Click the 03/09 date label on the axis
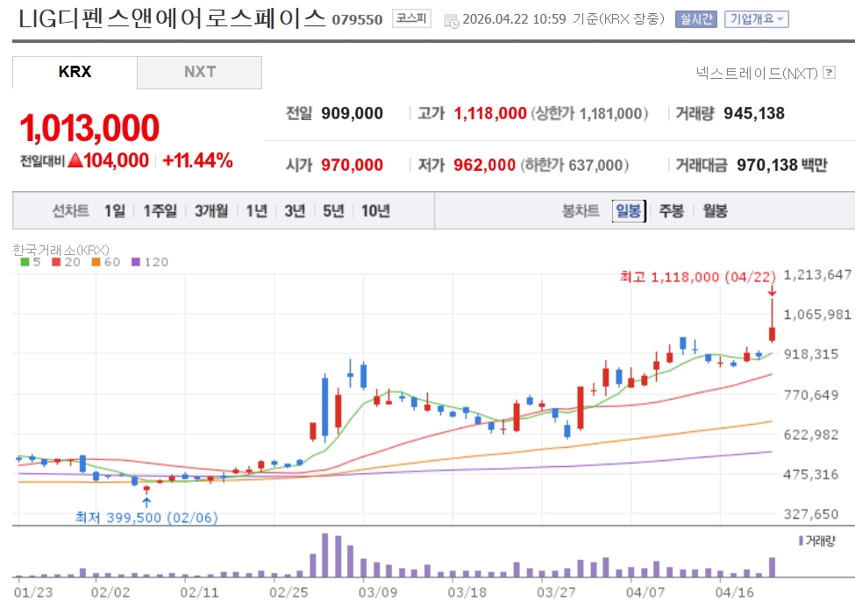Viewport: 855px width, 616px height. [x=377, y=592]
